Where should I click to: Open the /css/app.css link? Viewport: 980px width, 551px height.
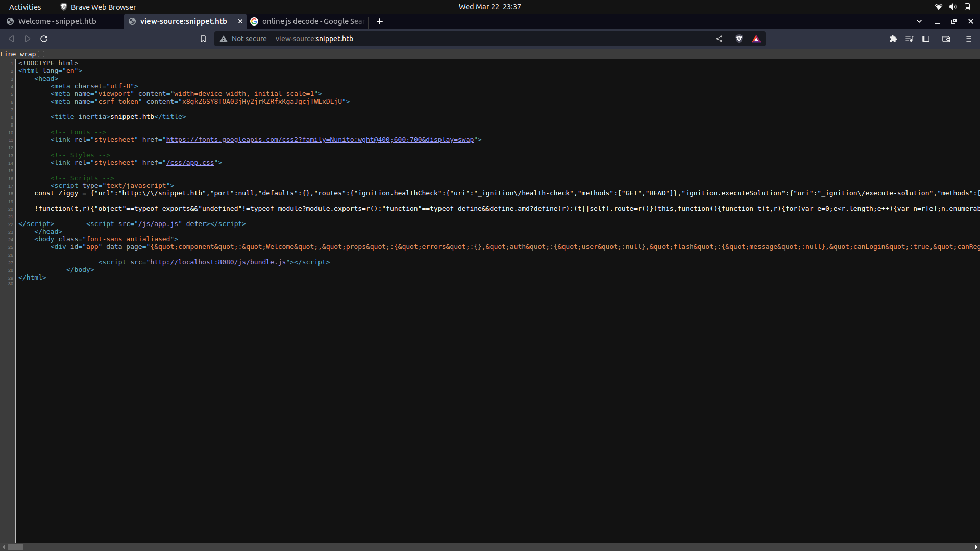point(191,162)
